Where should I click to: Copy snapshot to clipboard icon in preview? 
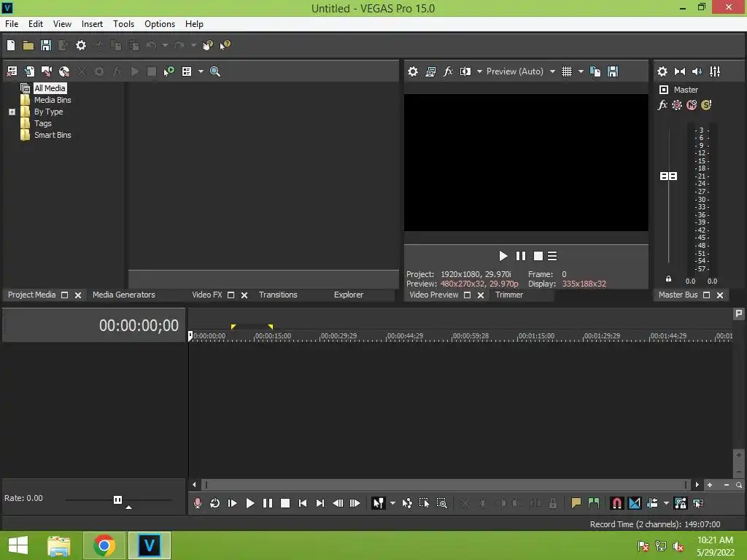[595, 71]
